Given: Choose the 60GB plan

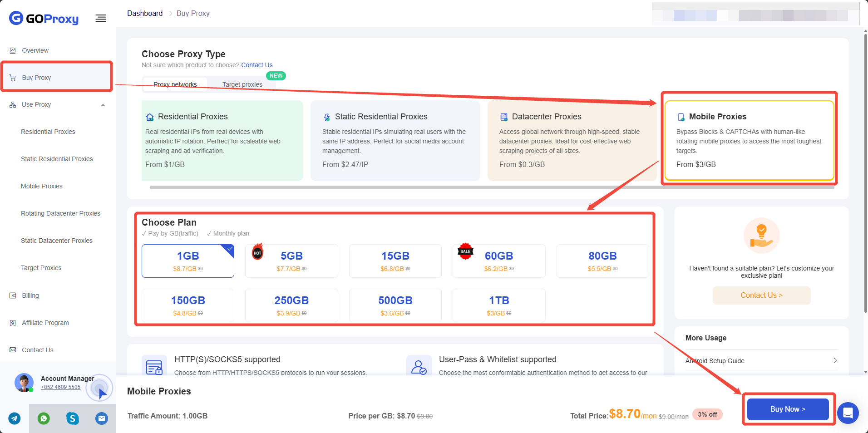Looking at the screenshot, I should click(x=499, y=261).
